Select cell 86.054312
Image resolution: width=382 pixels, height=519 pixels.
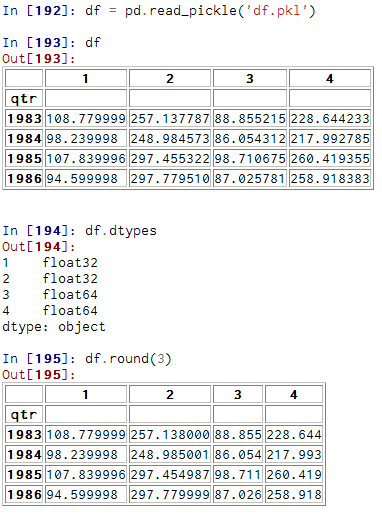pos(250,139)
